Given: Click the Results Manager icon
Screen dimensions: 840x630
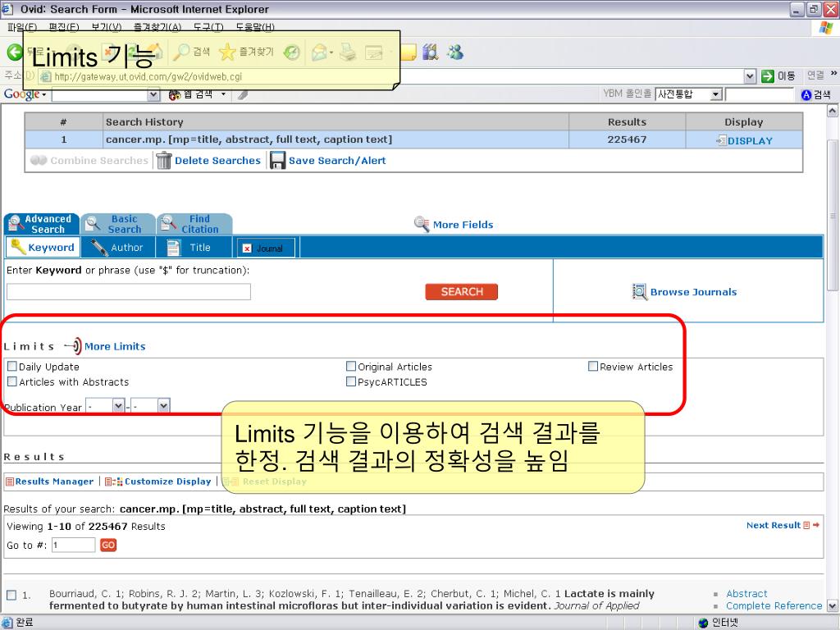Looking at the screenshot, I should tap(10, 482).
